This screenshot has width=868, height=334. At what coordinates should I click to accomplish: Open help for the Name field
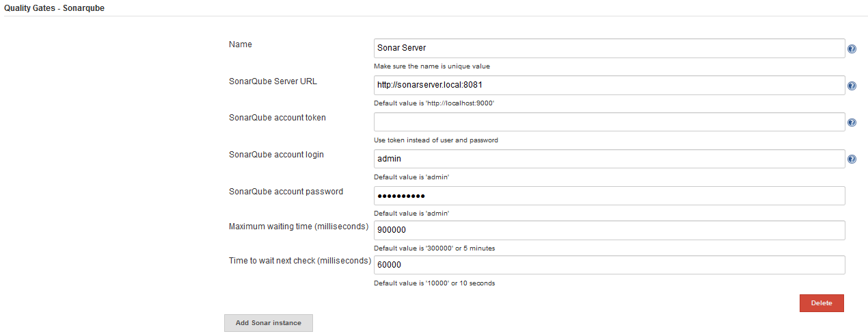pos(852,49)
